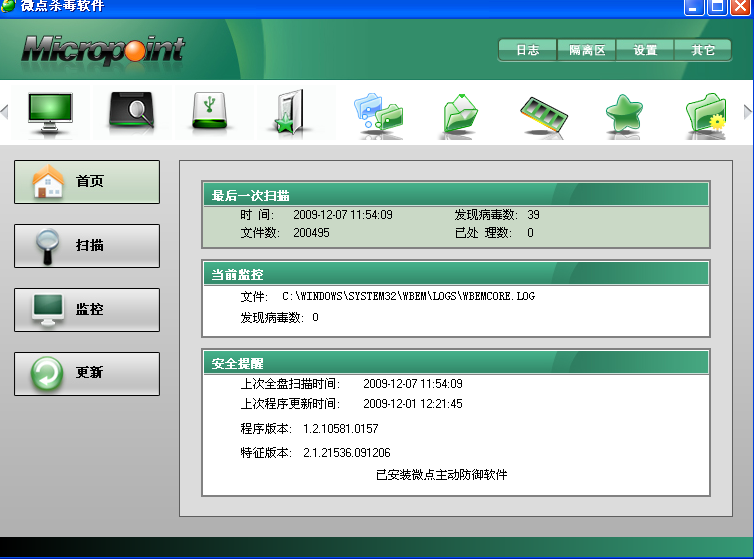Click the green folder with gear icon
The image size is (754, 559).
pyautogui.click(x=706, y=113)
